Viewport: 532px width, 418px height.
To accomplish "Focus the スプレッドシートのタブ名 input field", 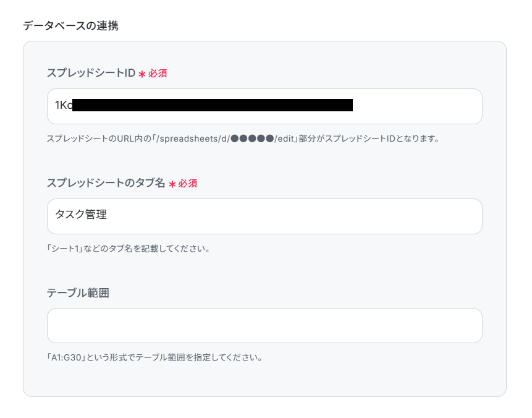I will [264, 216].
